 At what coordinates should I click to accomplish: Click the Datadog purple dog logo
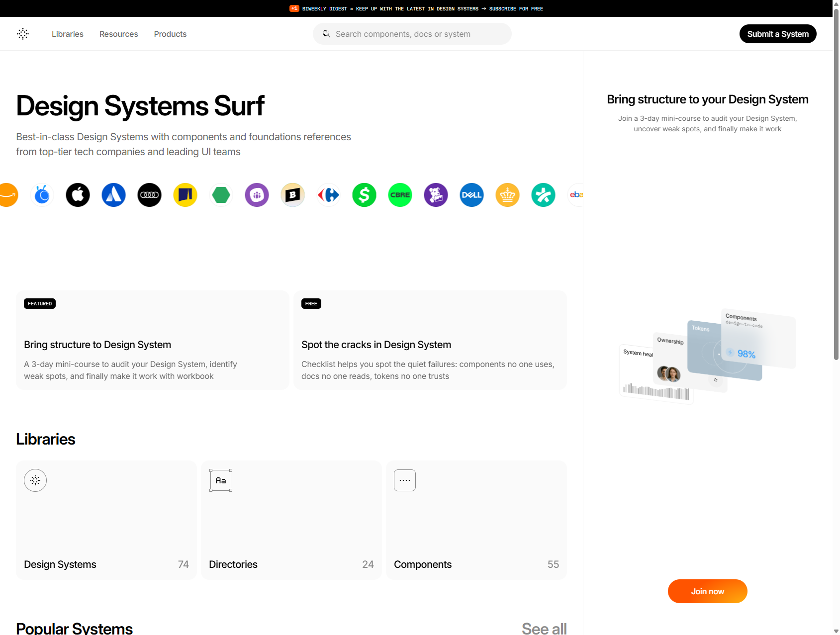(436, 195)
